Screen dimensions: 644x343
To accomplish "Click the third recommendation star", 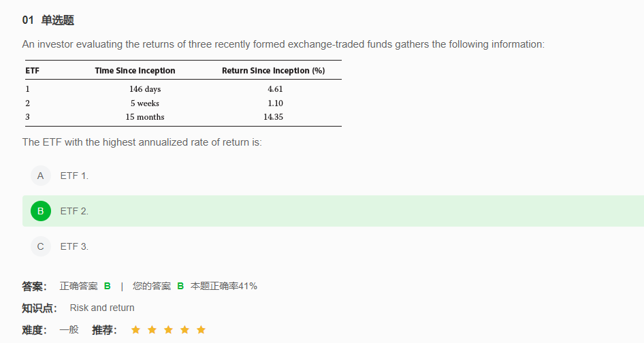I will point(168,330).
